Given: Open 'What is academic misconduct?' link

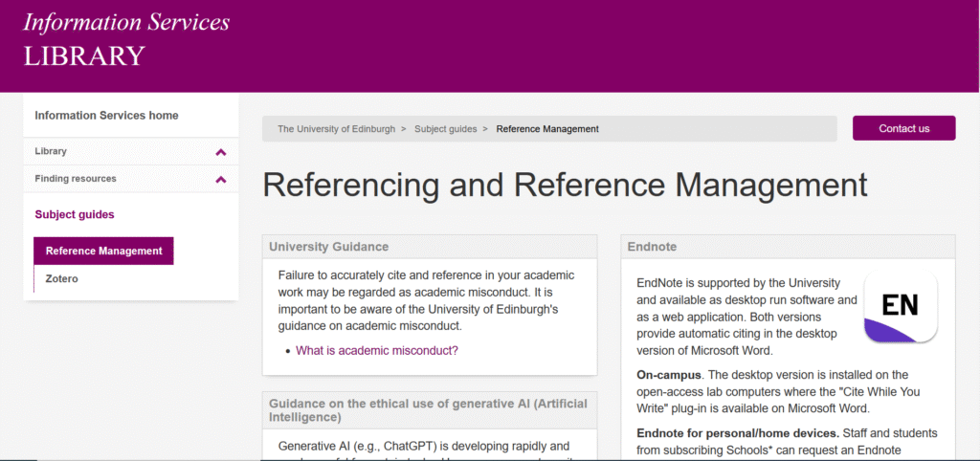Looking at the screenshot, I should 377,350.
